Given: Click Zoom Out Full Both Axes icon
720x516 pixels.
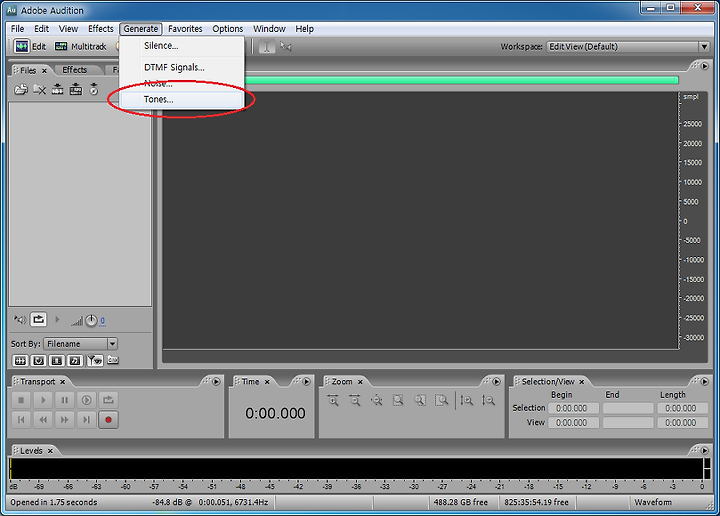Looking at the screenshot, I should coord(377,400).
